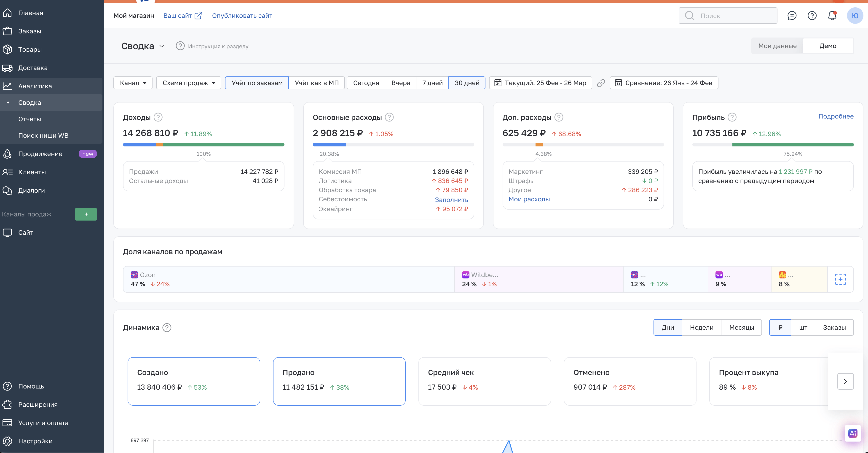Click the help icon next to Доходы

point(158,117)
